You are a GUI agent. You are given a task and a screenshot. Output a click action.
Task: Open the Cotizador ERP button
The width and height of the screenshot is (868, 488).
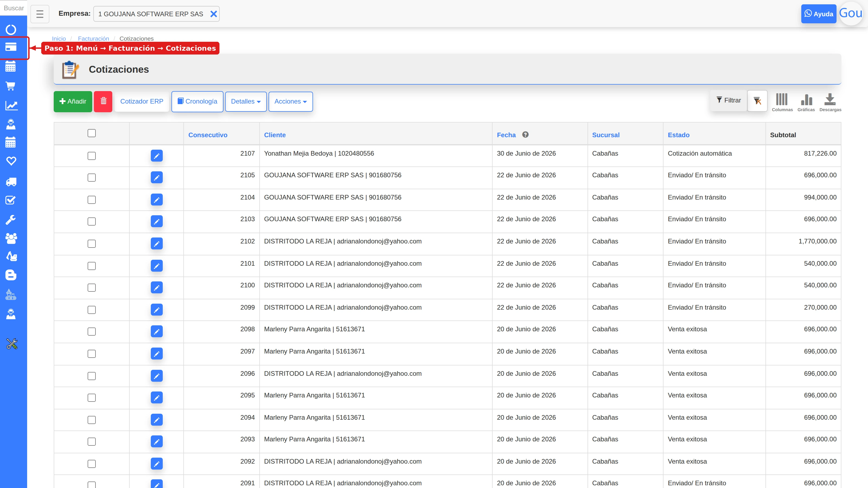coord(142,101)
